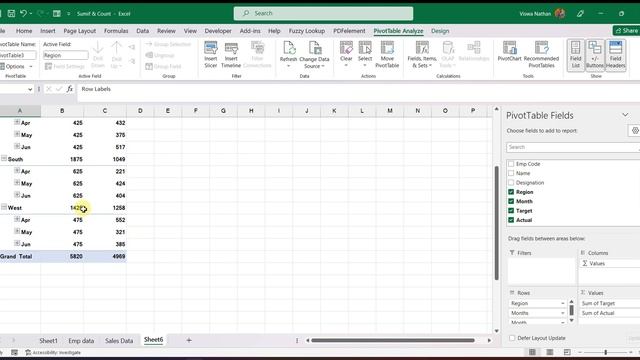Uncheck the Actual field
The height and width of the screenshot is (360, 640).
click(x=511, y=220)
